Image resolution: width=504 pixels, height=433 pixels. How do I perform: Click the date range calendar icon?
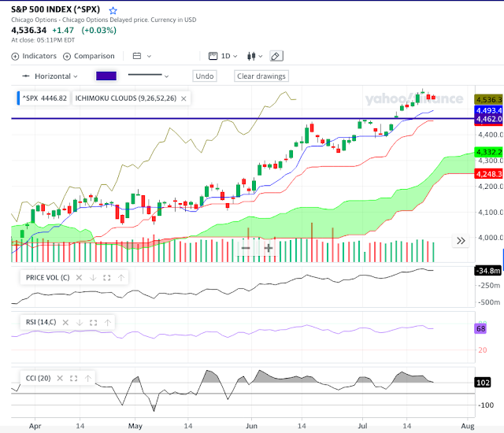click(x=137, y=56)
